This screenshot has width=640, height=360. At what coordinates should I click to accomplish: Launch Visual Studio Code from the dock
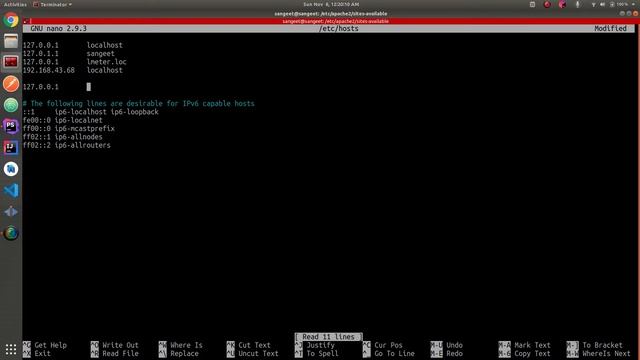[11, 190]
